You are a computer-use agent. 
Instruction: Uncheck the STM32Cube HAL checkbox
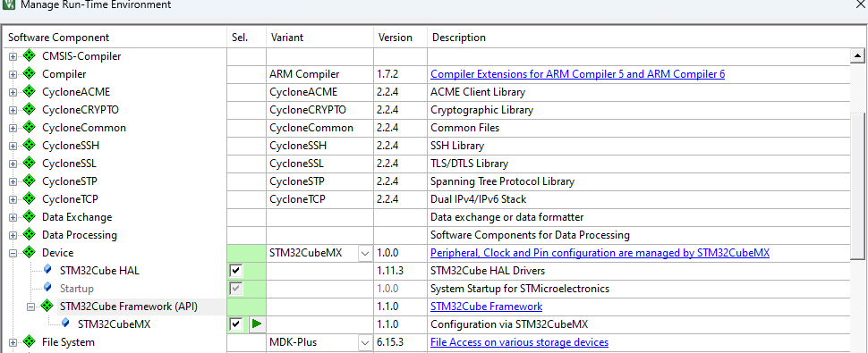click(x=236, y=271)
